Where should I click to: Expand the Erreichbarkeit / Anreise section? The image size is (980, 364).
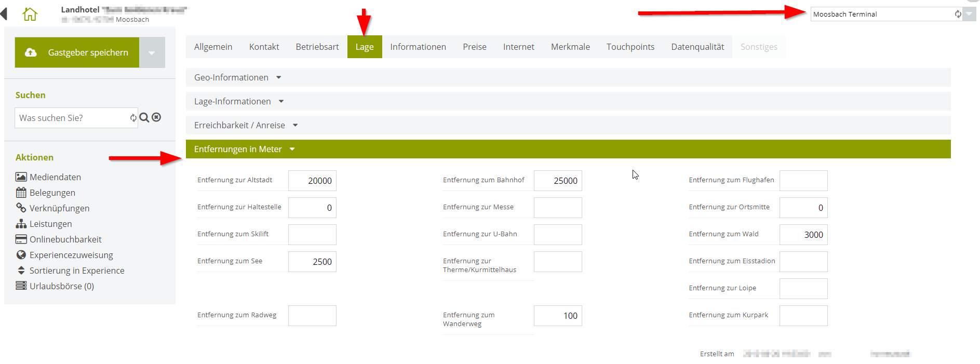click(x=568, y=125)
